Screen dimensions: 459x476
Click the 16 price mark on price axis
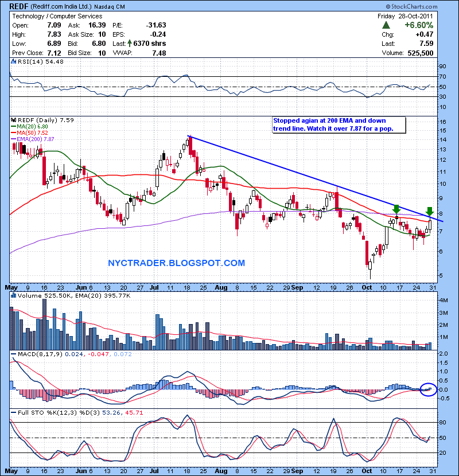click(442, 122)
